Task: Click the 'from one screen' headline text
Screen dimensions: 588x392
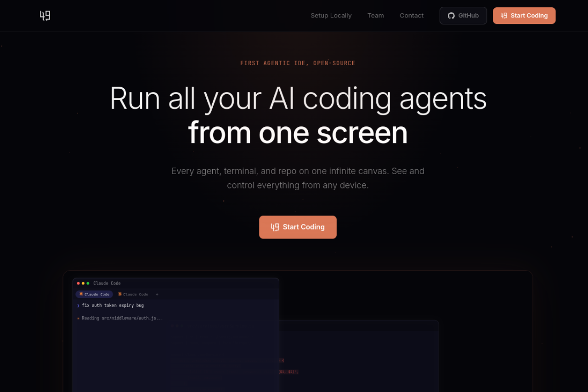Action: (x=298, y=133)
